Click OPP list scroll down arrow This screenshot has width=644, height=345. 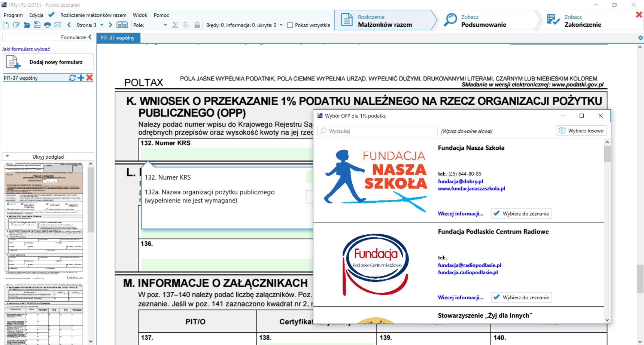(x=607, y=320)
